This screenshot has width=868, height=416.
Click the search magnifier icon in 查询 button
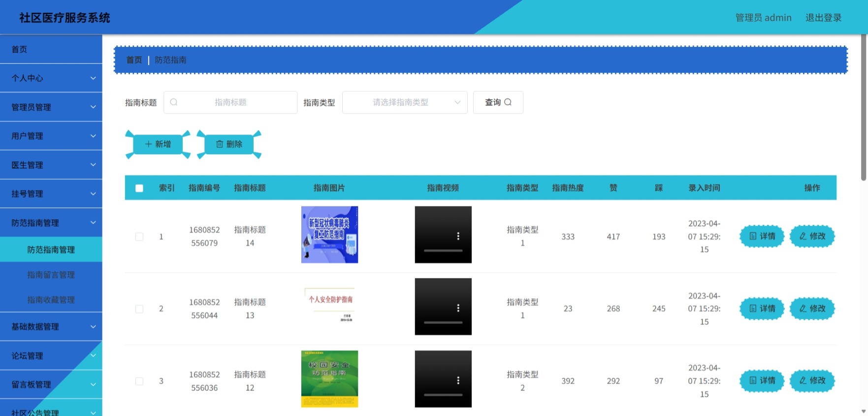tap(508, 102)
